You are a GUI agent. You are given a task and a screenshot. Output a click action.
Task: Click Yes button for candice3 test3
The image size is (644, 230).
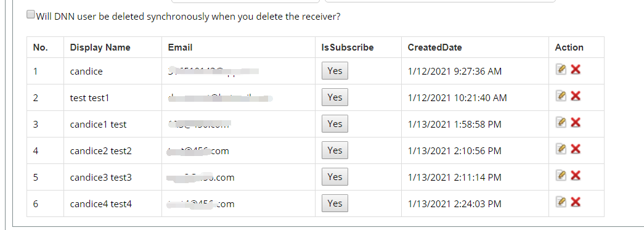coord(335,176)
